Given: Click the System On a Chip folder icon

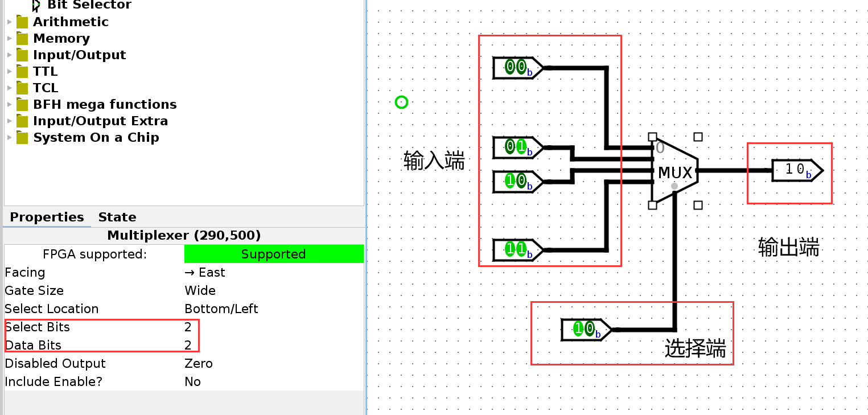Looking at the screenshot, I should click(x=22, y=138).
